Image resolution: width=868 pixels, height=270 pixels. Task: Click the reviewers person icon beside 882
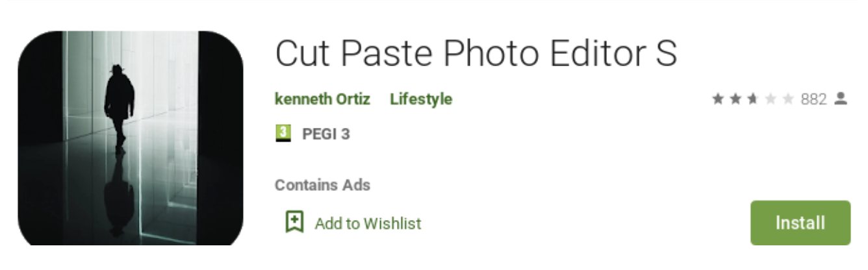841,99
